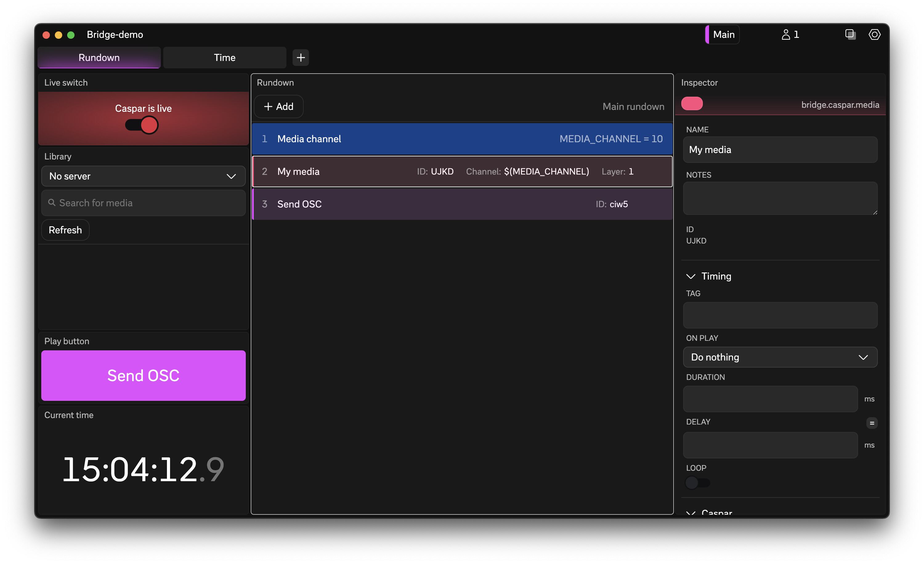This screenshot has width=924, height=564.
Task: Click the Search for media field
Action: point(143,203)
